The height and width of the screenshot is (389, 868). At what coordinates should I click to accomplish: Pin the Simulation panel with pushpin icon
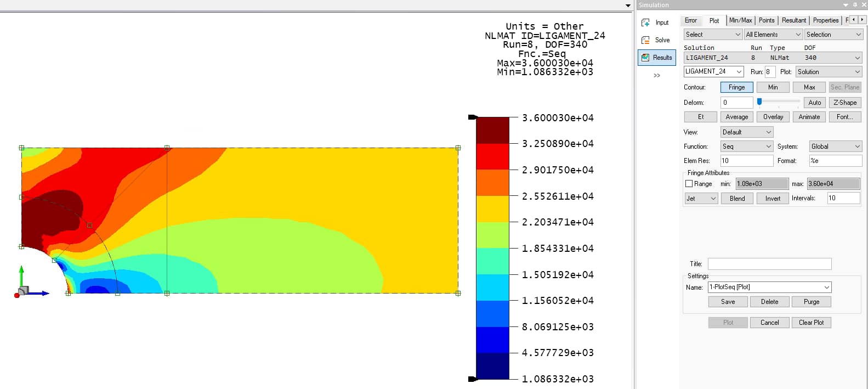click(x=855, y=5)
